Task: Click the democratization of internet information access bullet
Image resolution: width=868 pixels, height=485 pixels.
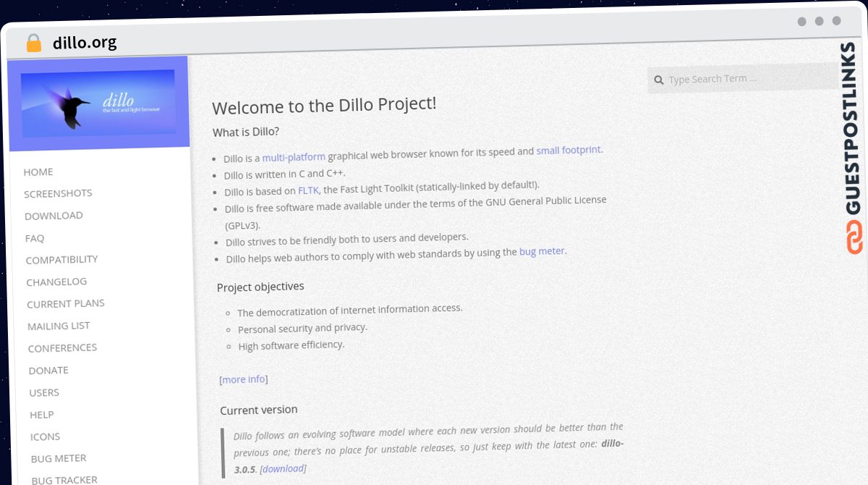Action: (350, 311)
